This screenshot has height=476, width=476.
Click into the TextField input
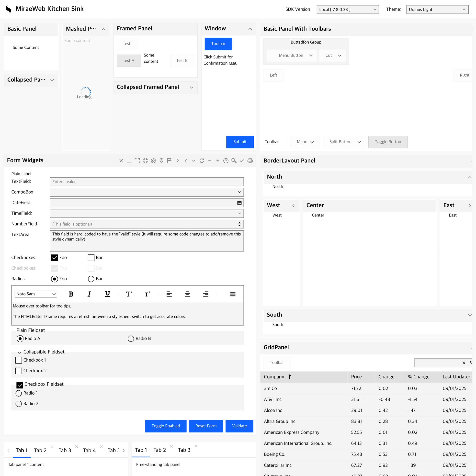(147, 181)
